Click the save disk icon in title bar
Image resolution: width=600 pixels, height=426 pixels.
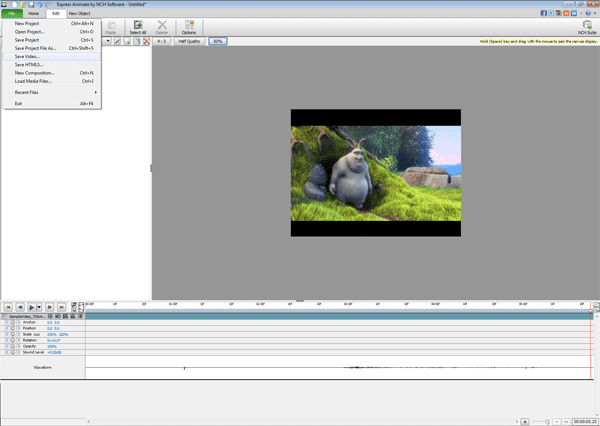coord(31,4)
